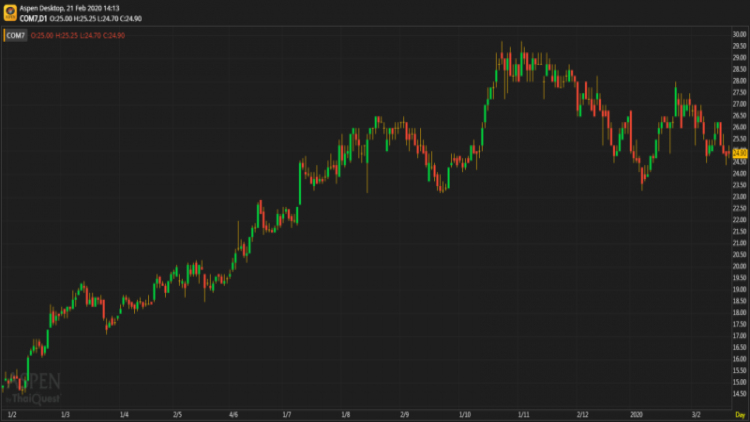Click the 3/2 date label on the time axis

point(696,415)
